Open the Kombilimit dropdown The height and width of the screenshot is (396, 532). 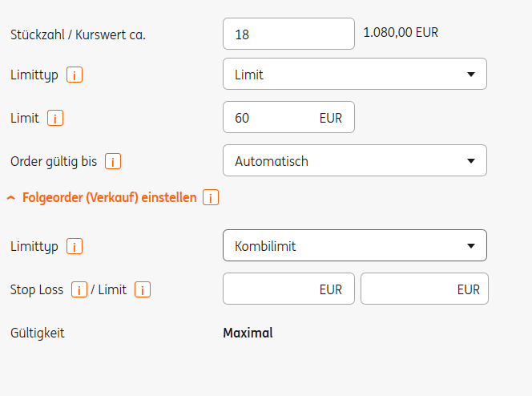click(x=354, y=246)
